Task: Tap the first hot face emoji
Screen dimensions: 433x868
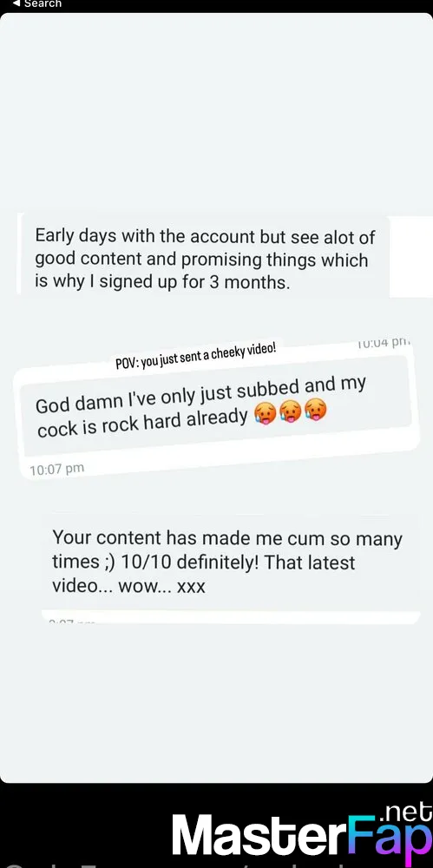Action: coord(264,414)
